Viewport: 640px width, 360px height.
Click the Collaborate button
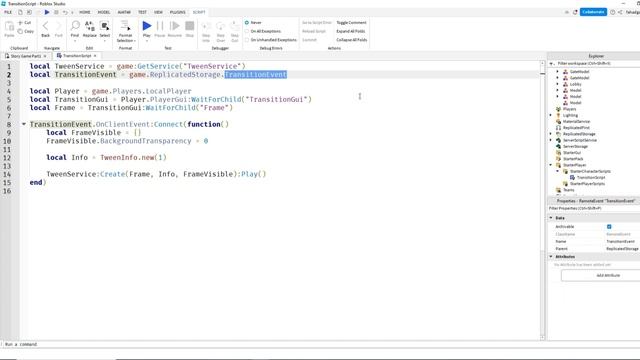tap(593, 12)
